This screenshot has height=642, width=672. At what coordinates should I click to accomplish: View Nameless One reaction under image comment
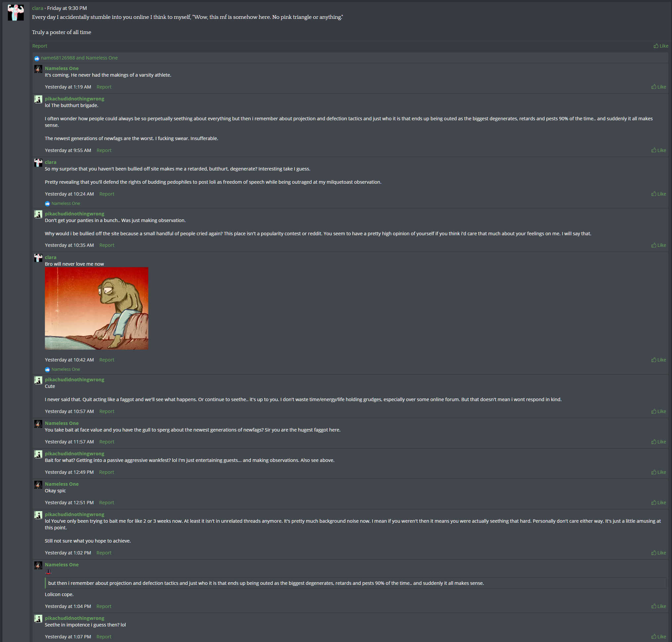click(x=66, y=369)
